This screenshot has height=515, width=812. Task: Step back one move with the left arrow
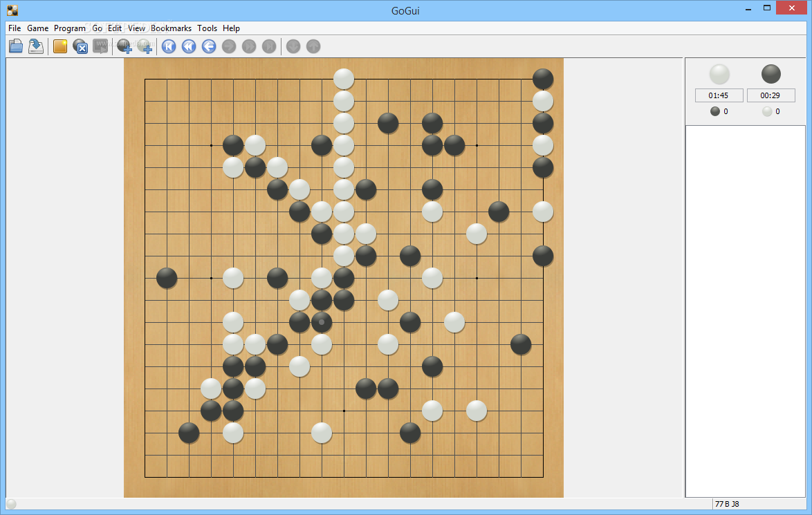click(x=209, y=46)
